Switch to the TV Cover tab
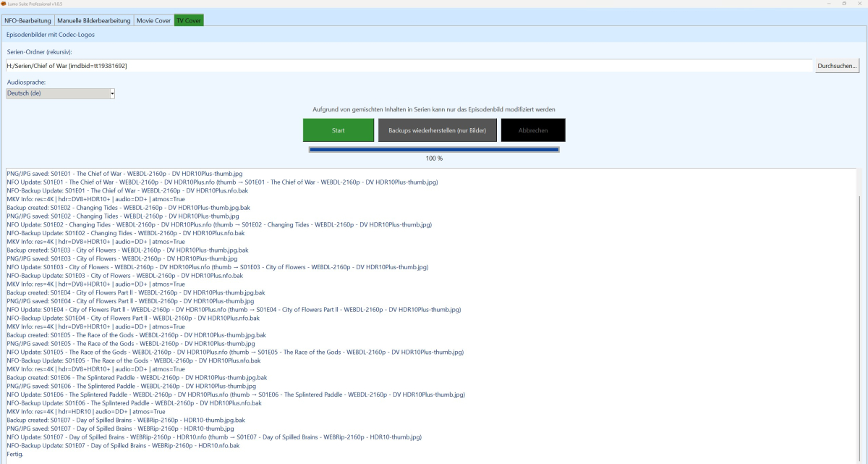Viewport: 868px width, 464px height. [x=187, y=20]
